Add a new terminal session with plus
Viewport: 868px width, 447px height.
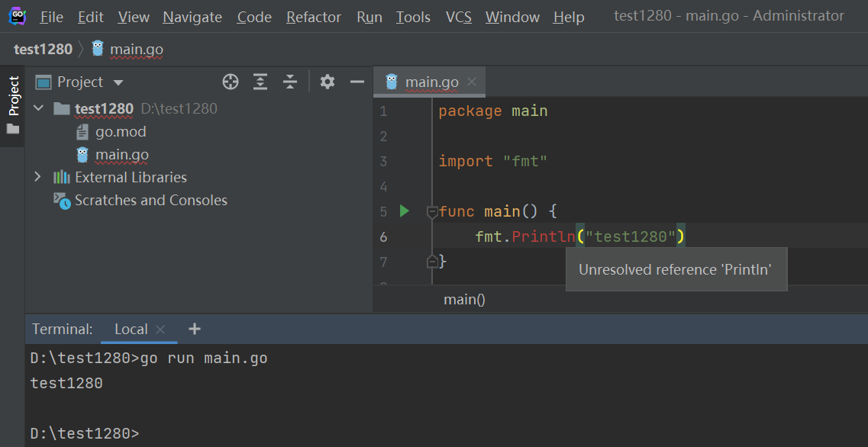(x=194, y=330)
